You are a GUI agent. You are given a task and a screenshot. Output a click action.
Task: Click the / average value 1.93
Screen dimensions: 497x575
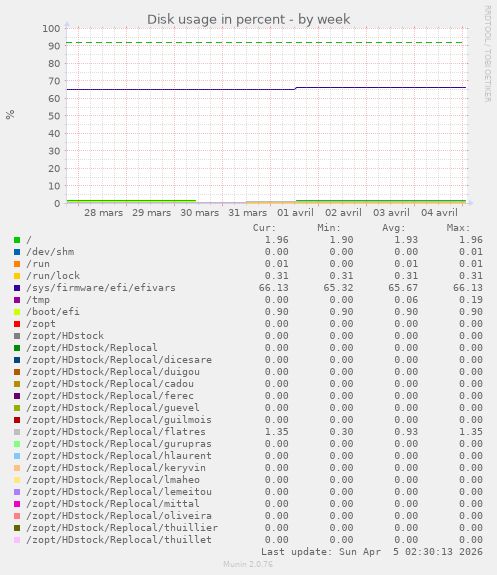point(406,240)
